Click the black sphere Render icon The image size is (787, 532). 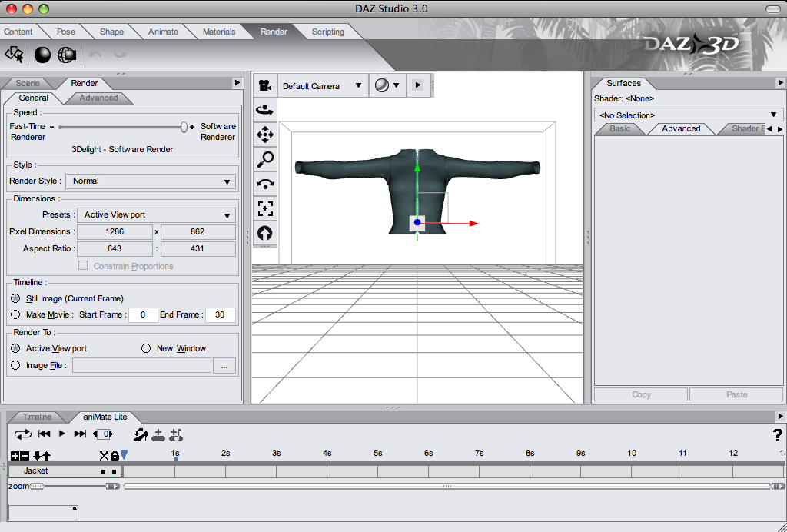click(43, 55)
